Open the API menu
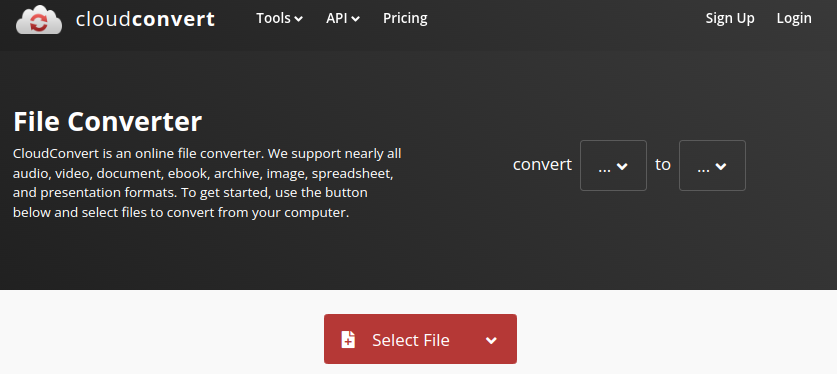837x374 pixels. tap(343, 19)
